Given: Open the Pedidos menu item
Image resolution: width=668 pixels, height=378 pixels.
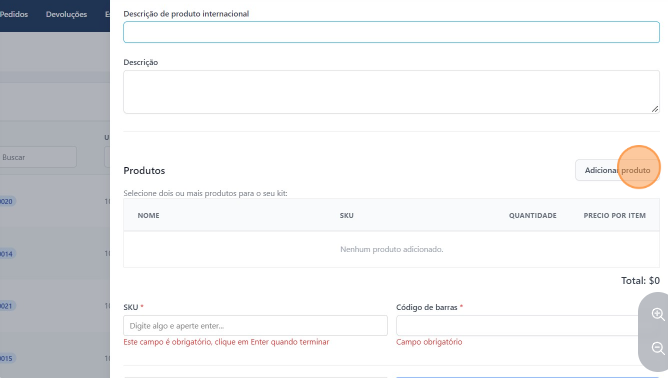Looking at the screenshot, I should pyautogui.click(x=14, y=14).
